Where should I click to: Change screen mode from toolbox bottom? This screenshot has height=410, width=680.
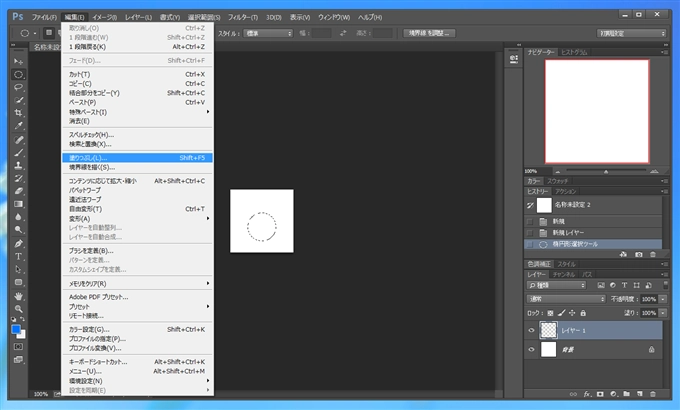point(18,360)
